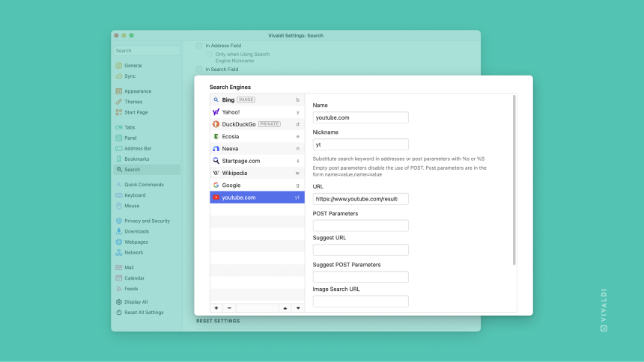Open Panel settings section

[x=147, y=138]
